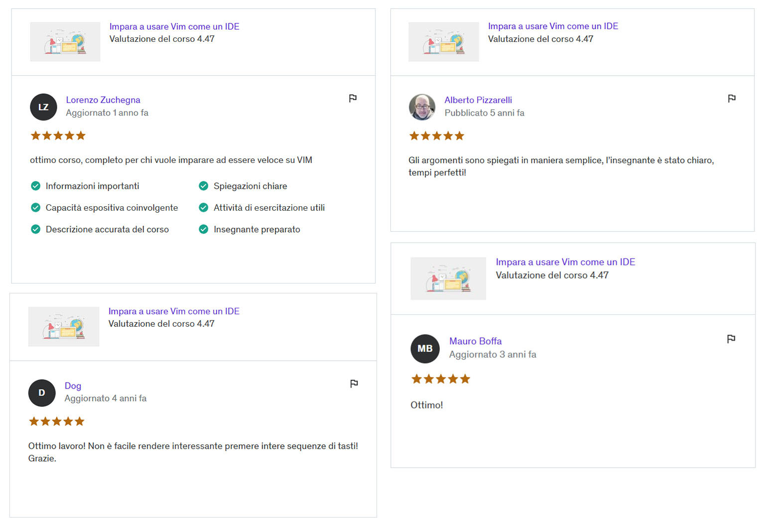Image resolution: width=765 pixels, height=532 pixels.
Task: Click flag icon on Lorenzo Zuchegna's review
Action: coord(353,98)
